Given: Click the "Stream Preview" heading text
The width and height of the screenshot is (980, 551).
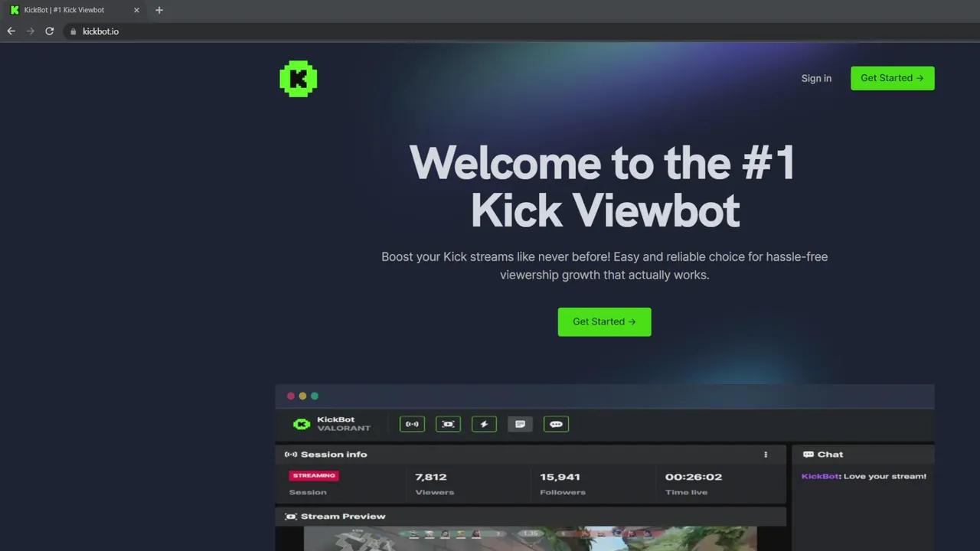Looking at the screenshot, I should click(x=343, y=517).
